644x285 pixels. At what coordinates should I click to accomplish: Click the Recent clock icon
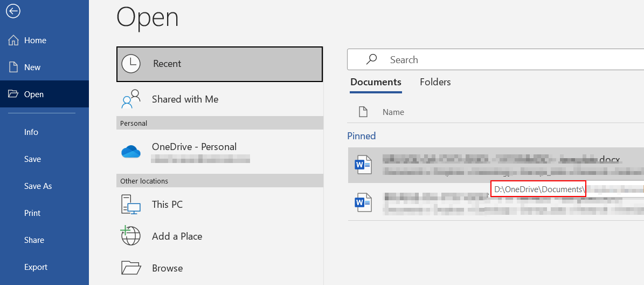[131, 64]
